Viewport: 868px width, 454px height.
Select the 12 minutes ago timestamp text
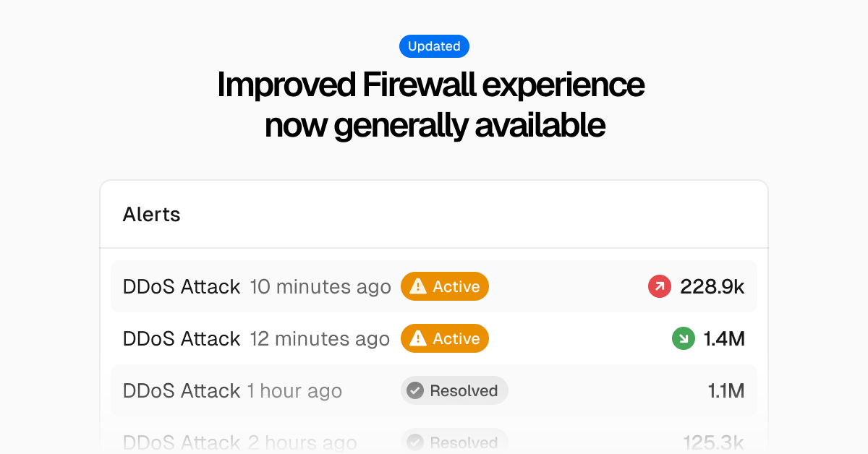(x=320, y=338)
